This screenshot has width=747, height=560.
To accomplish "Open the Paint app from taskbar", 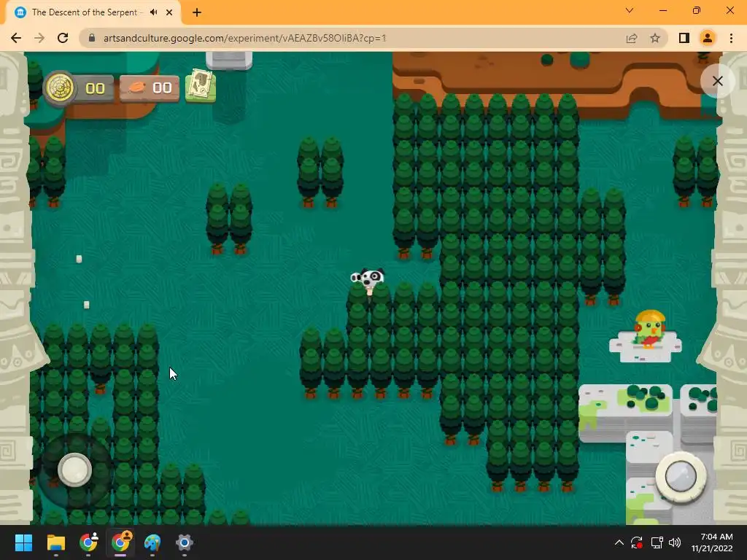I will pos(152,542).
